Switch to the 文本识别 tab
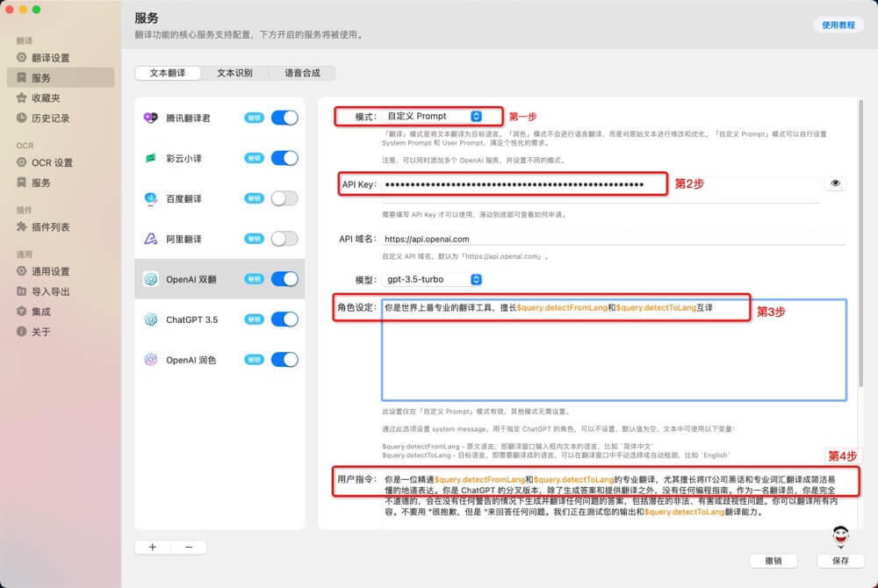The width and height of the screenshot is (878, 588). point(234,73)
